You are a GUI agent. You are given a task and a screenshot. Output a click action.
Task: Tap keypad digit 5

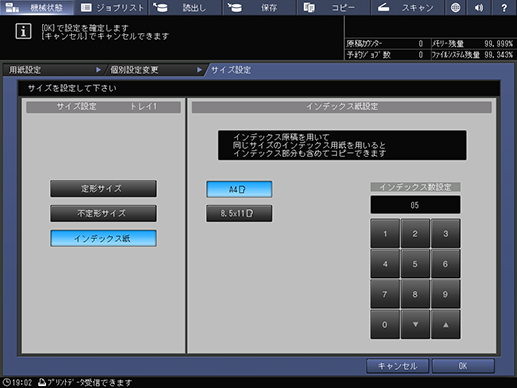coord(415,264)
